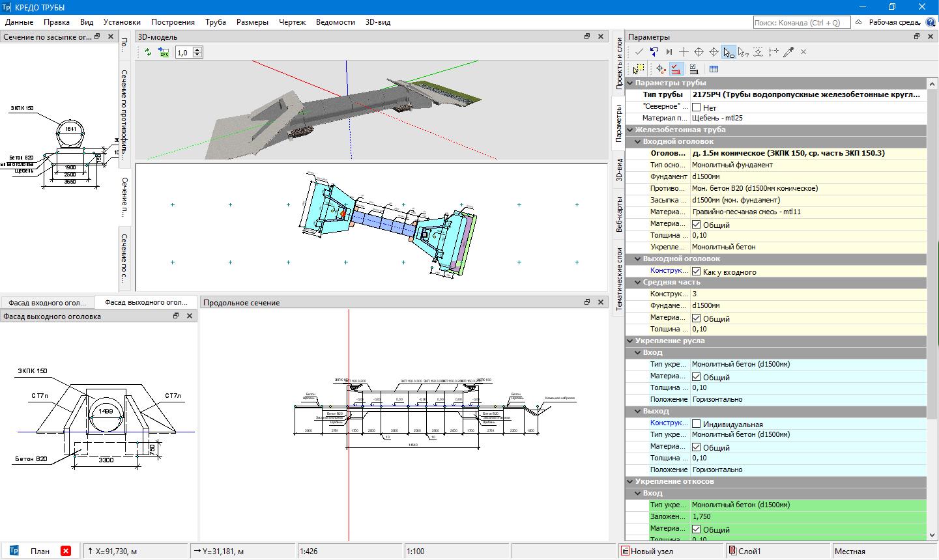Viewport: 939px width, 560px height.
Task: Select the plain crosshair tool in Параметры toolbar
Action: (684, 51)
